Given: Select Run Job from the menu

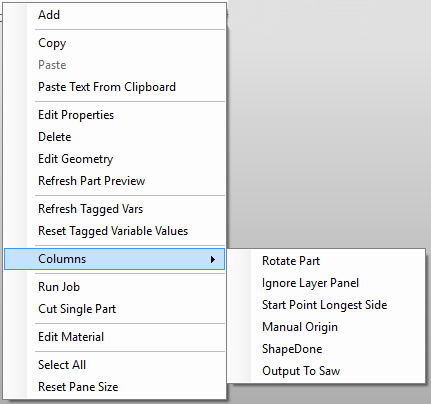Looking at the screenshot, I should click(x=114, y=287).
